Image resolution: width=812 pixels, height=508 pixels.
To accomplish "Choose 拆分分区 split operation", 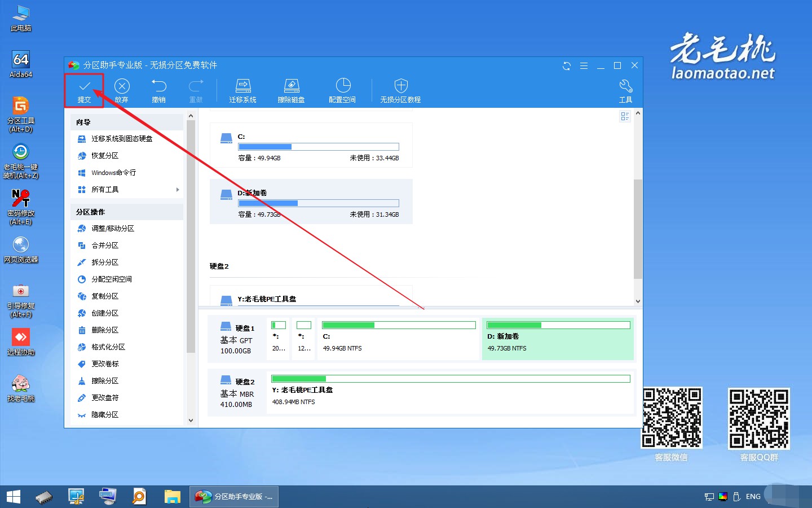I will pyautogui.click(x=105, y=262).
